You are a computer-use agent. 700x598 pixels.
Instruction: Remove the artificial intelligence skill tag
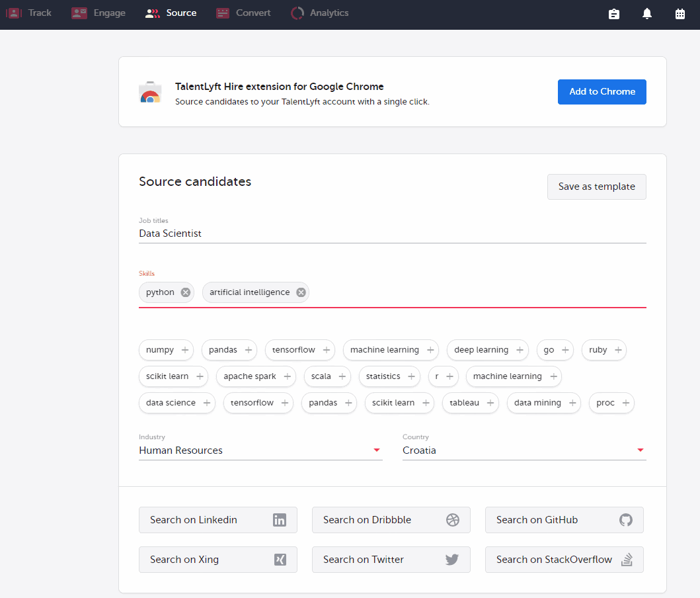pos(301,292)
